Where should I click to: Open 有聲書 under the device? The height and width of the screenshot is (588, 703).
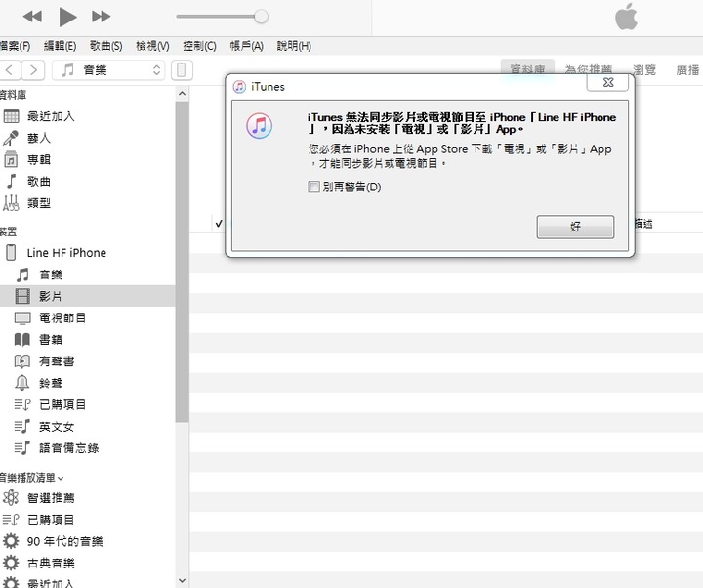click(x=88, y=361)
